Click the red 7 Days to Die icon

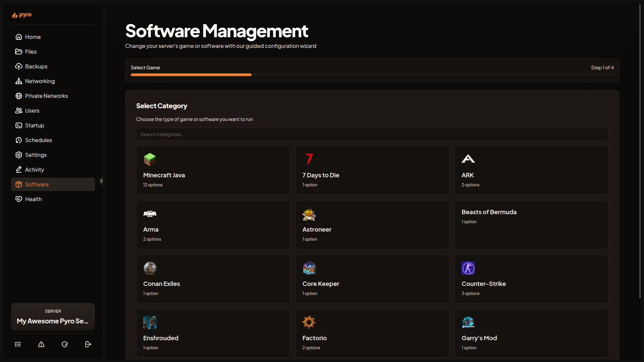(x=309, y=160)
